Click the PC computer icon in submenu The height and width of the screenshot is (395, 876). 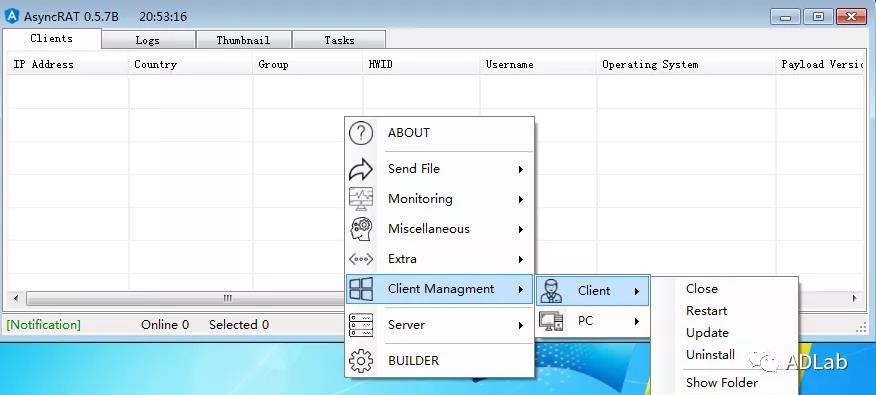coord(551,321)
